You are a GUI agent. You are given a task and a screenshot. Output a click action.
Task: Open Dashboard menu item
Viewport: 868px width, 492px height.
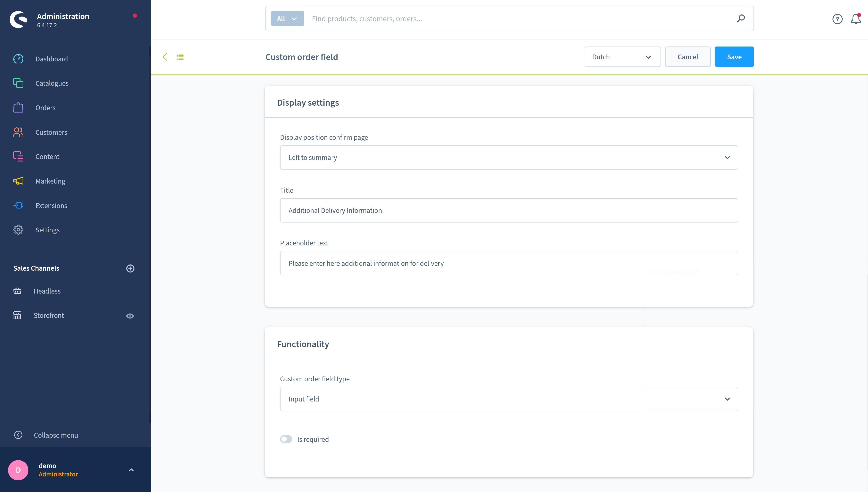52,59
